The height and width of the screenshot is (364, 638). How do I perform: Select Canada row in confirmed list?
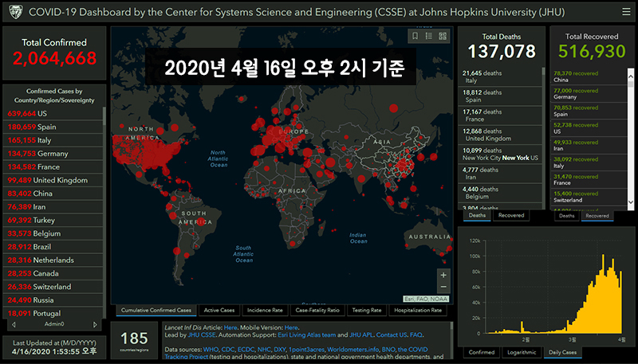tap(53, 273)
